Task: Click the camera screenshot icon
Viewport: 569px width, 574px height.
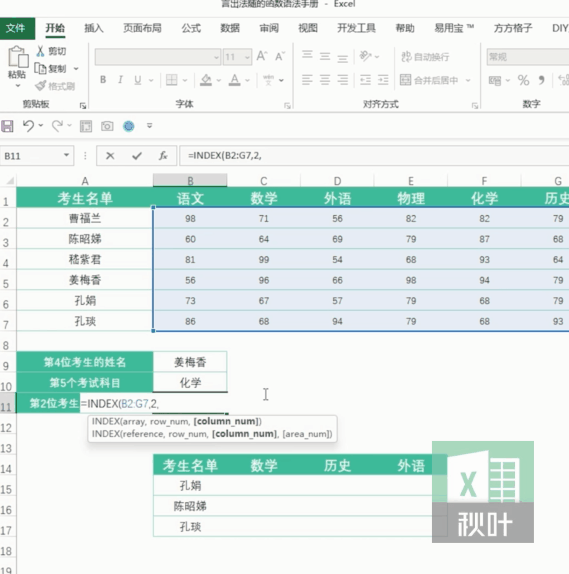Action: (107, 126)
